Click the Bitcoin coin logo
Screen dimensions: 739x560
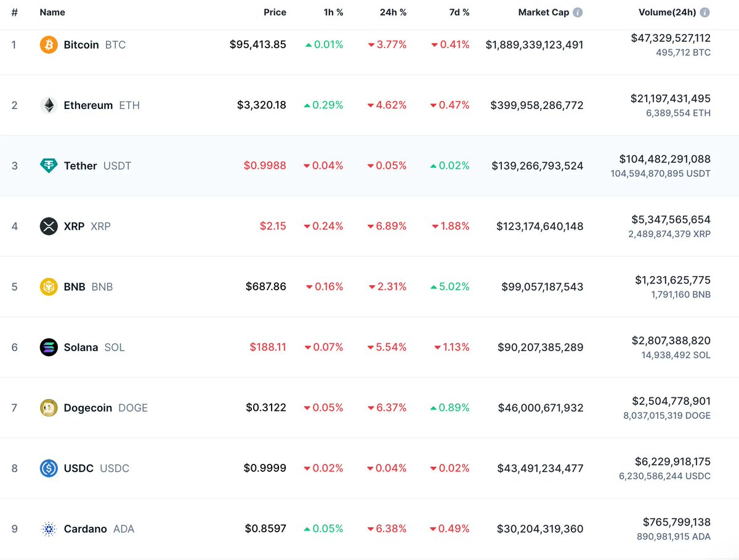[49, 45]
